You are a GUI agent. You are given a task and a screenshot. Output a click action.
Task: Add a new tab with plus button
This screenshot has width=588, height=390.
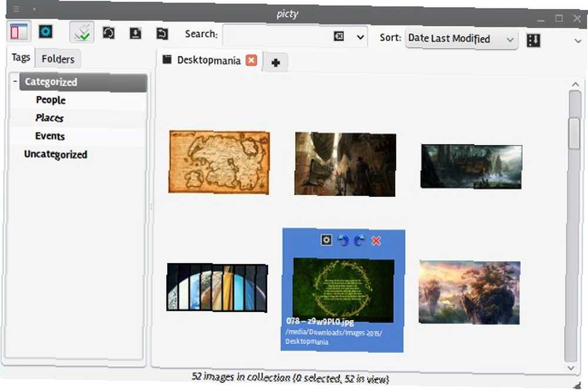tap(276, 63)
